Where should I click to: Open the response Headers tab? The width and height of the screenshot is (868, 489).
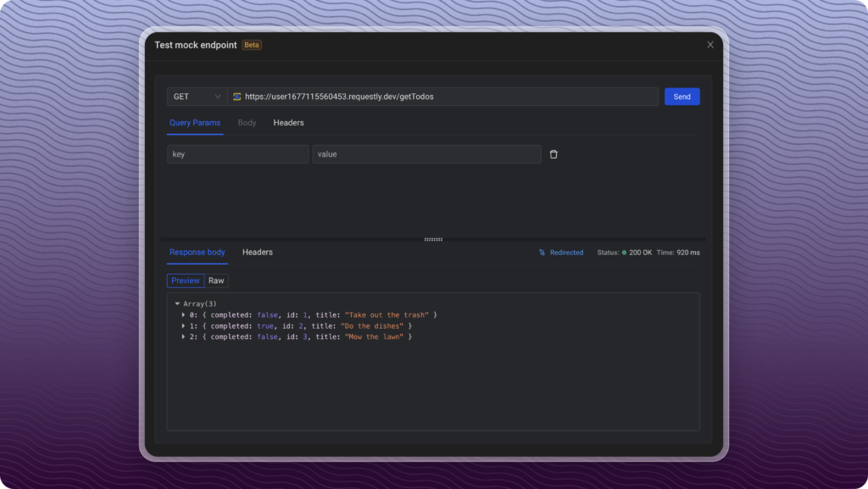(x=258, y=253)
